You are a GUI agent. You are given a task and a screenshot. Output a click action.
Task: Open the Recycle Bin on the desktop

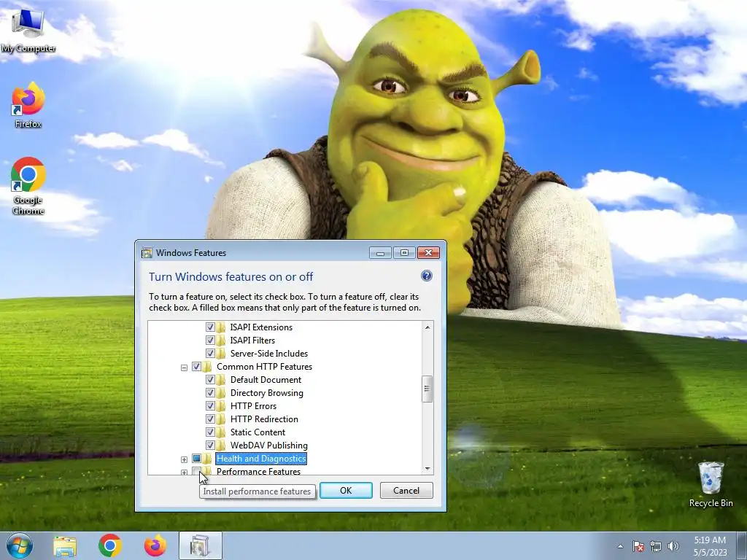711,484
